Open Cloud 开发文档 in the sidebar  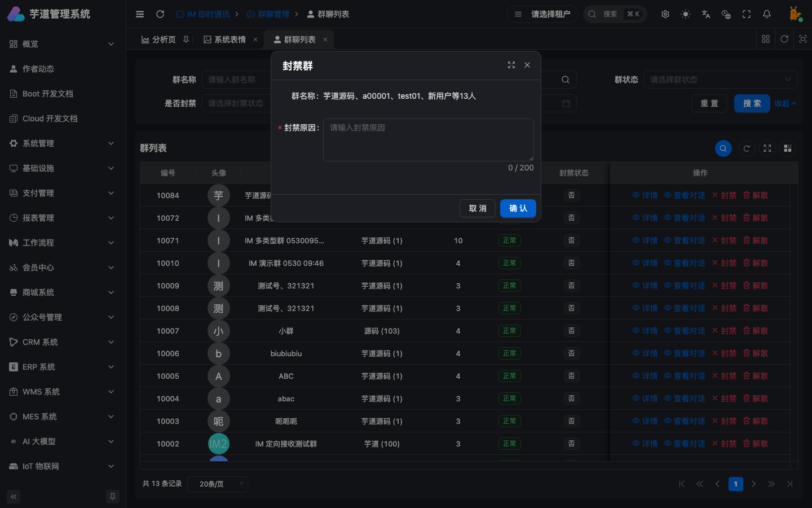63,119
